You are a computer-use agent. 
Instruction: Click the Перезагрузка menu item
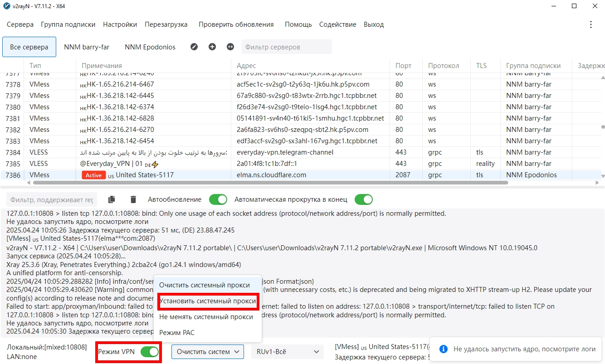pyautogui.click(x=166, y=24)
